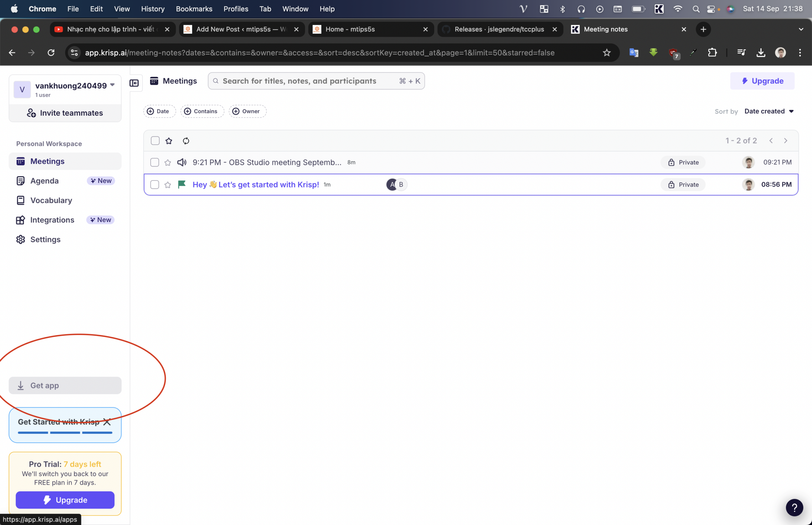
Task: Click the top-right Upgrade button
Action: click(x=762, y=81)
